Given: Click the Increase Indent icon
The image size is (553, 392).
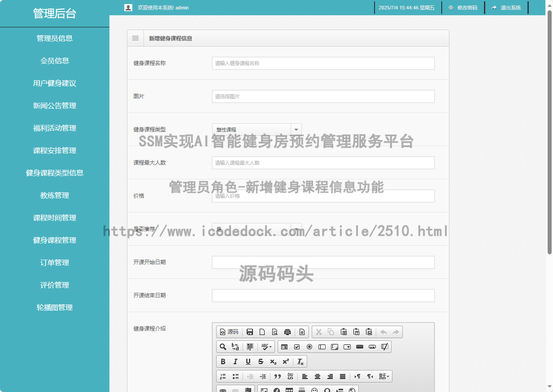Looking at the screenshot, I should tap(263, 376).
